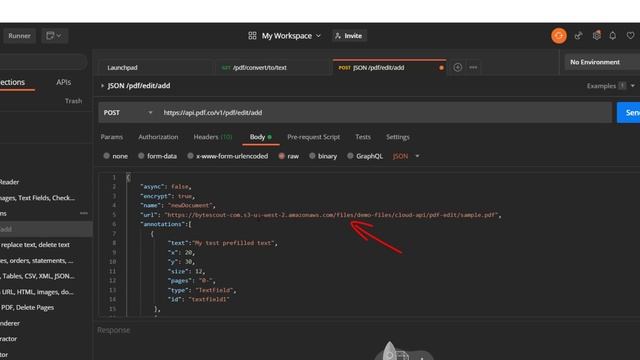Open the notifications bell

pyautogui.click(x=613, y=36)
